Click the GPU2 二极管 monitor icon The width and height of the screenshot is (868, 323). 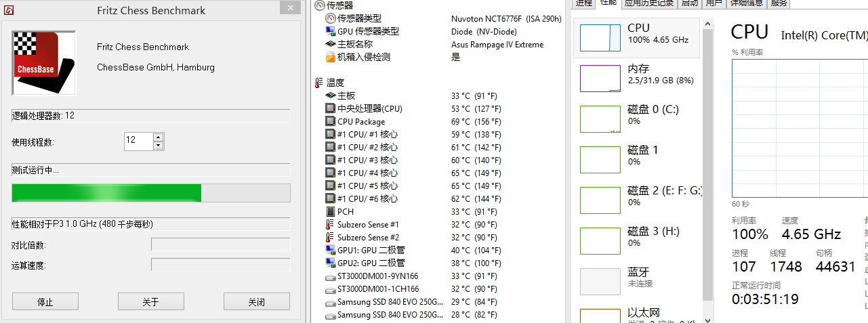(x=331, y=263)
